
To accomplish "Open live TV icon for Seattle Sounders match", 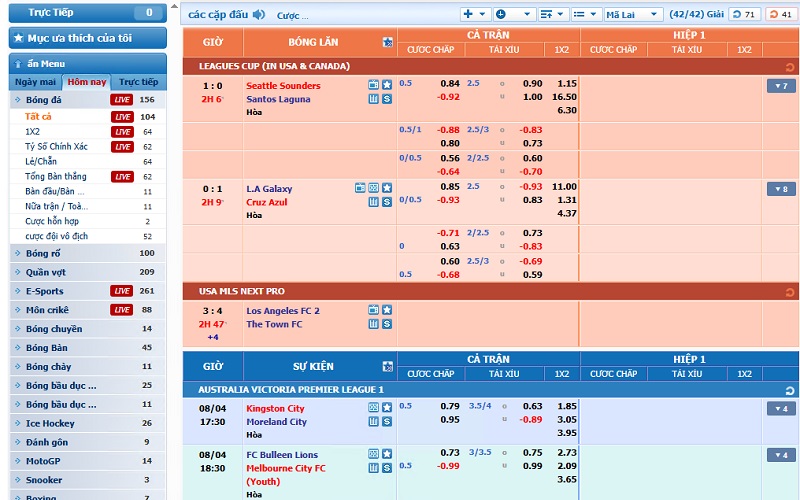I will pos(374,86).
